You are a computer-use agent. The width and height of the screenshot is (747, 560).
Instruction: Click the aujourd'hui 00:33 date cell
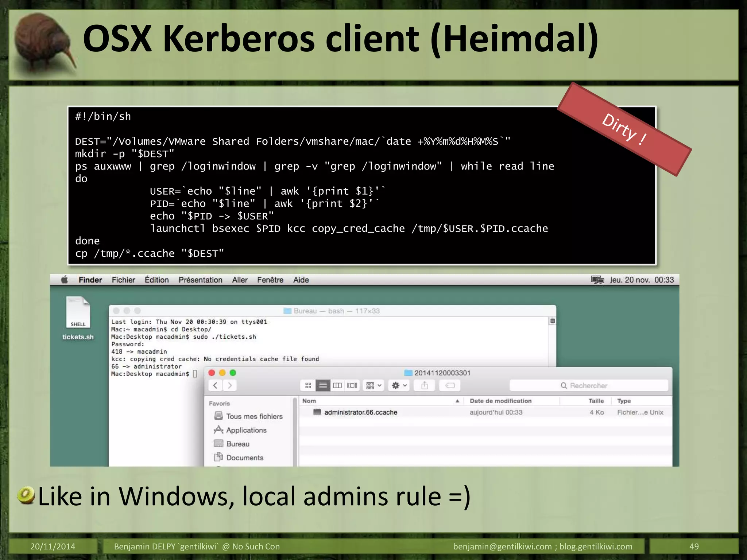point(496,412)
